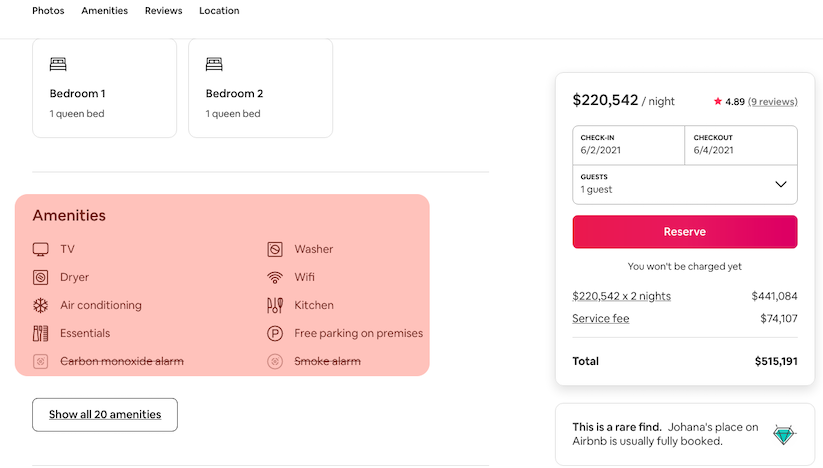Click the Kitchen utensils icon
This screenshot has height=468, width=823.
click(x=275, y=305)
